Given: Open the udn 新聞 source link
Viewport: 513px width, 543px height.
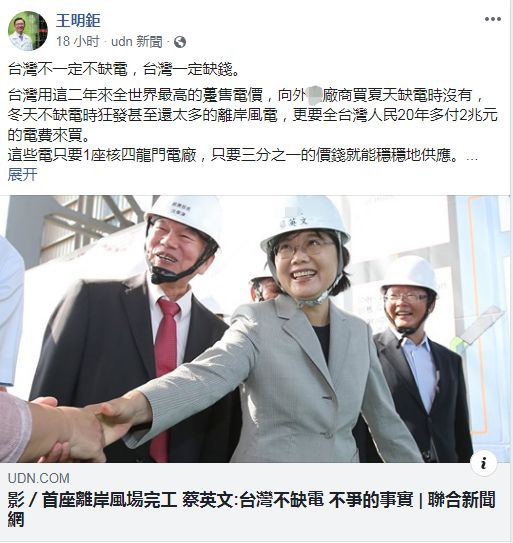Looking at the screenshot, I should (137, 42).
